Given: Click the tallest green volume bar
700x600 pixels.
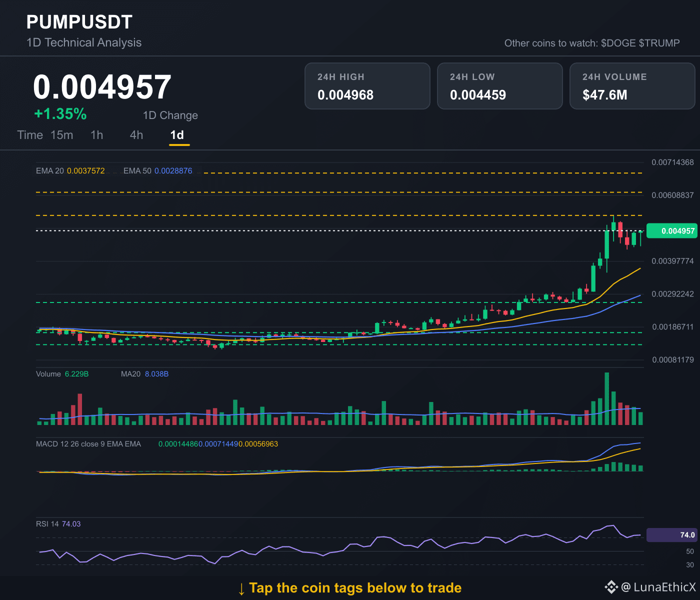Looking at the screenshot, I should (x=607, y=399).
